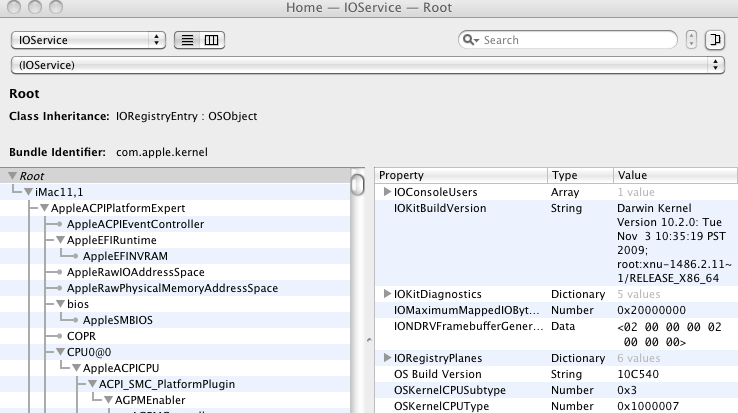
Task: Click the 5 values Dictionary cell
Action: pyautogui.click(x=639, y=294)
